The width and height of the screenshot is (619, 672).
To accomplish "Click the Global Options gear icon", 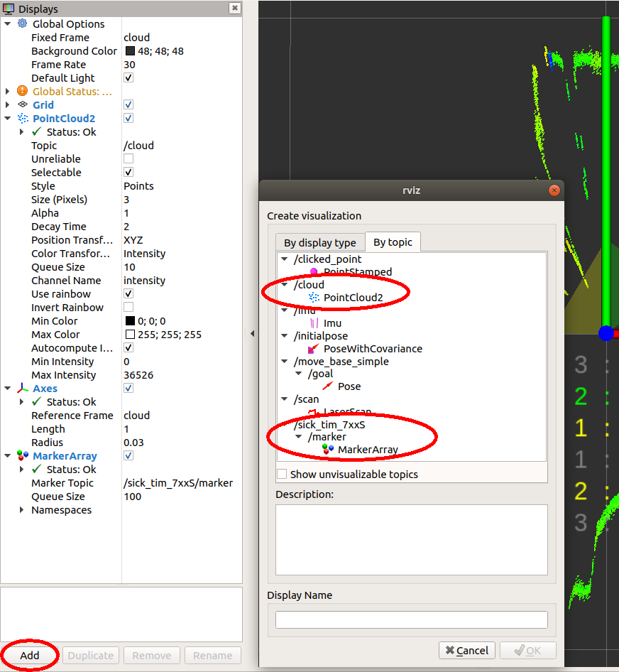I will [x=22, y=23].
